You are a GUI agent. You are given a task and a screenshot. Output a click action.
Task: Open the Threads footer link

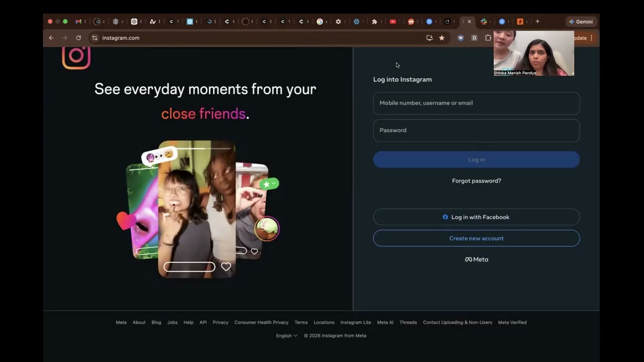pos(408,322)
